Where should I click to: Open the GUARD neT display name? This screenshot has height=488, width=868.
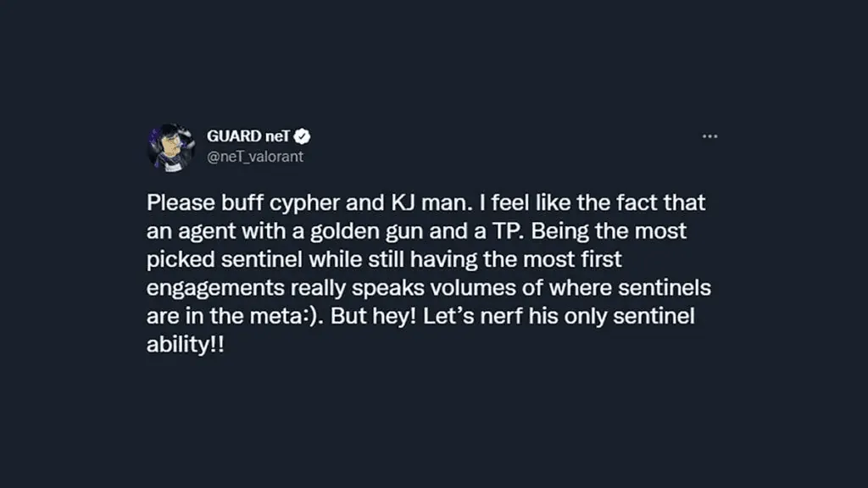248,136
